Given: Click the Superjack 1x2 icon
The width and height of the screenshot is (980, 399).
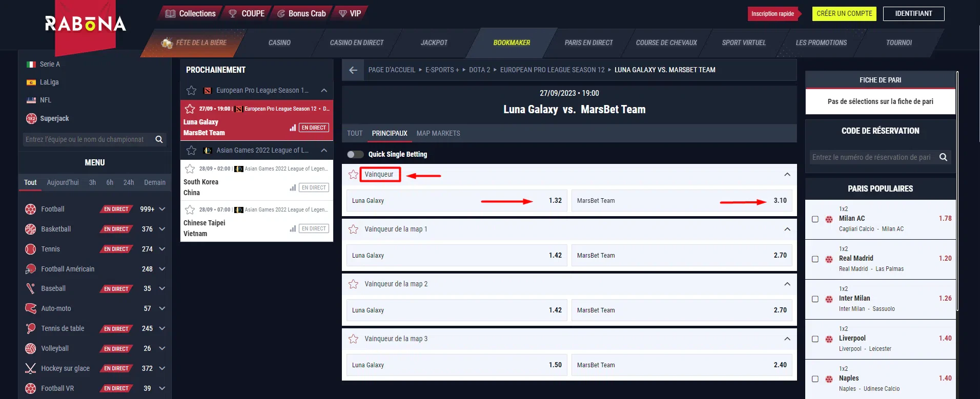Looking at the screenshot, I should click(x=31, y=118).
